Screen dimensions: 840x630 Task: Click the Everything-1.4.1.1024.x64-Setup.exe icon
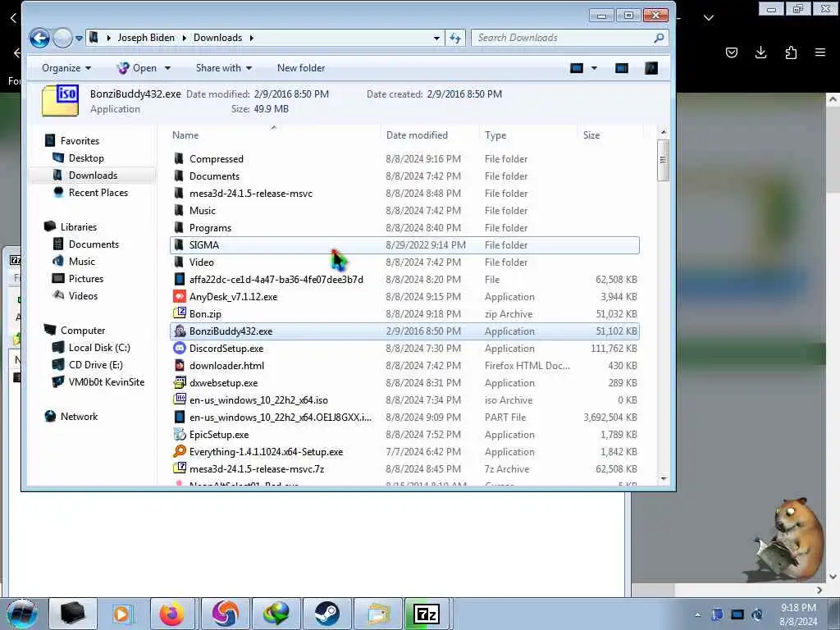[x=180, y=451]
